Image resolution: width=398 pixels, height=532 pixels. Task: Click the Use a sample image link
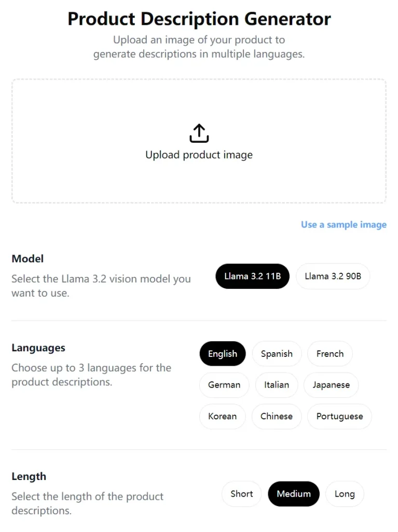(x=343, y=224)
